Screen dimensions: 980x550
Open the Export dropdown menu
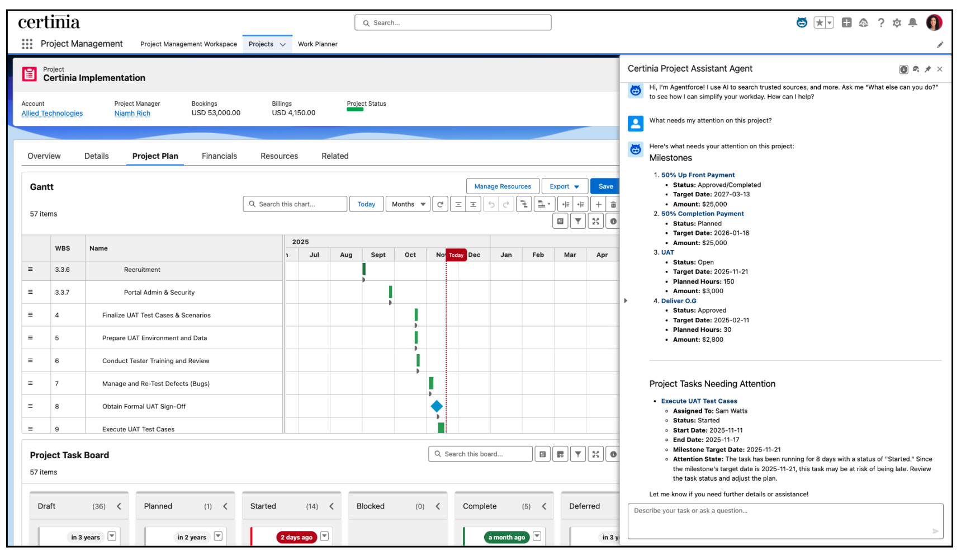(x=564, y=187)
